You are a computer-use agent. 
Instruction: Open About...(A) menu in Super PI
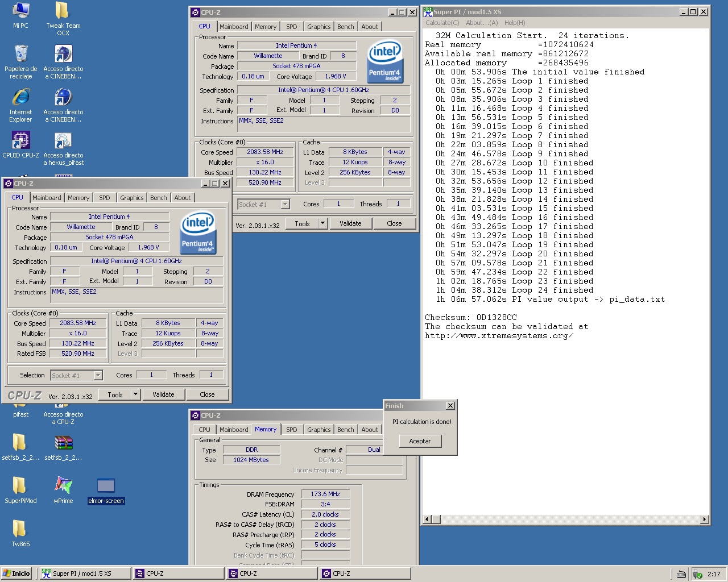[482, 23]
